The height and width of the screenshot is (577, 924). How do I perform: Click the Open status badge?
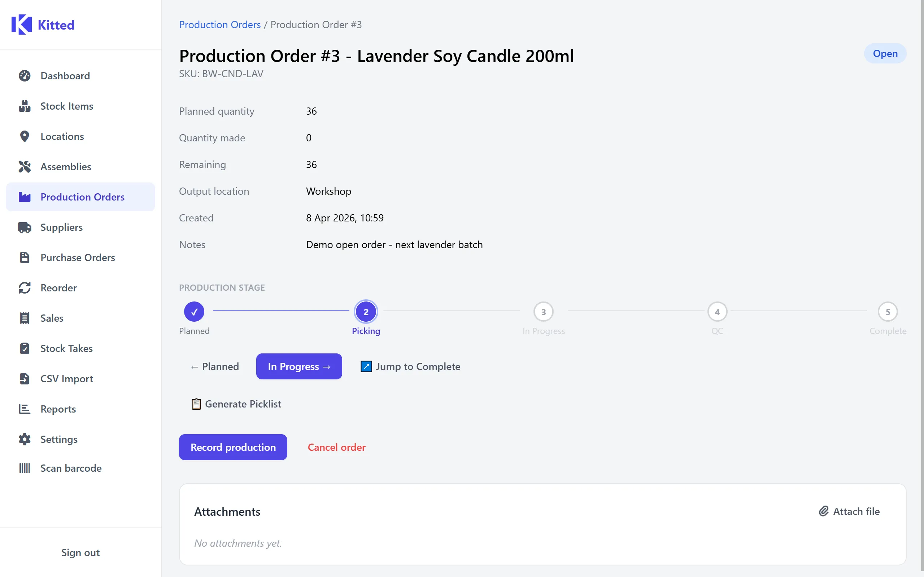pos(885,53)
